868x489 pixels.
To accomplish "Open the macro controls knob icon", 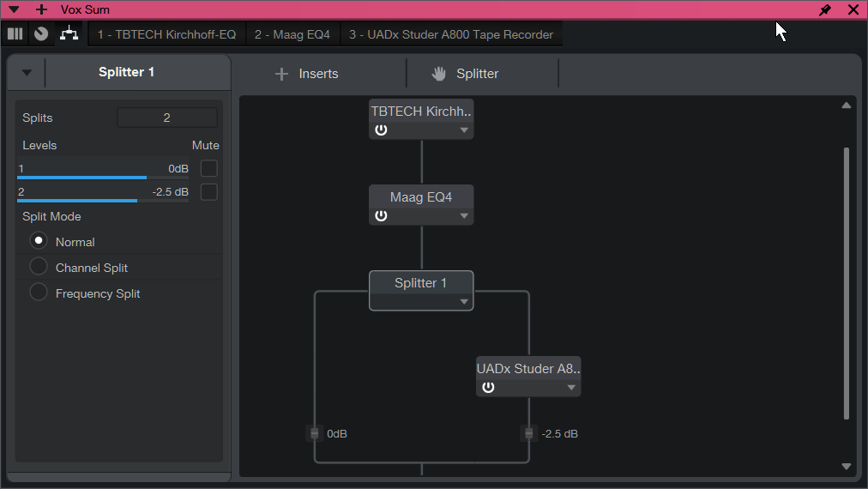I will (41, 33).
